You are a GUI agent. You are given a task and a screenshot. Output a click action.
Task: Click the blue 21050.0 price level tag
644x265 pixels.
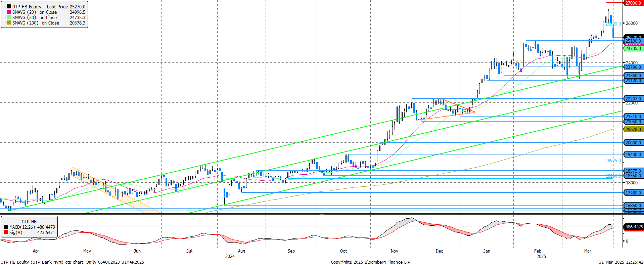click(633, 122)
